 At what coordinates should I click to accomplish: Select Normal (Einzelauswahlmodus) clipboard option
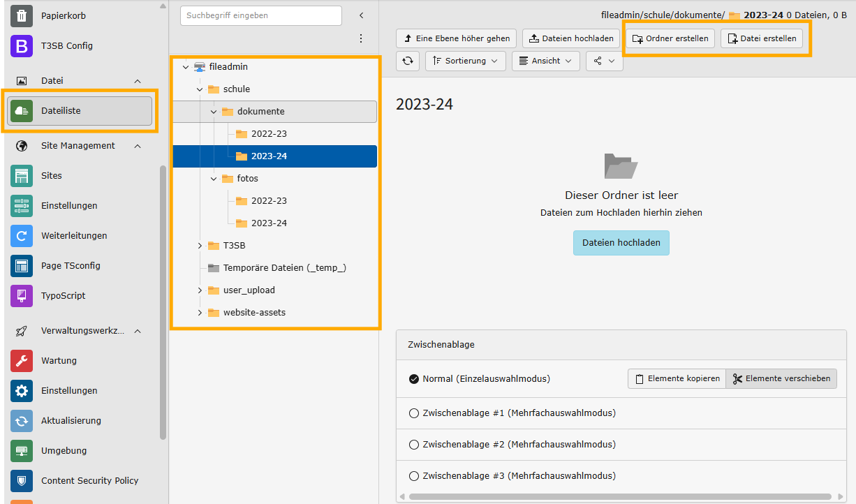click(x=414, y=379)
